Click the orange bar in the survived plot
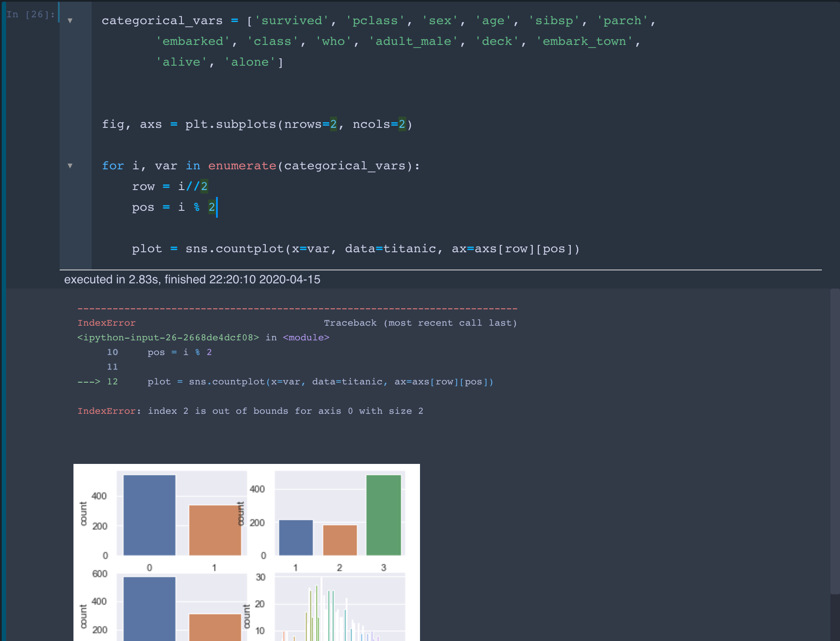Viewport: 840px width, 641px height. (215, 530)
